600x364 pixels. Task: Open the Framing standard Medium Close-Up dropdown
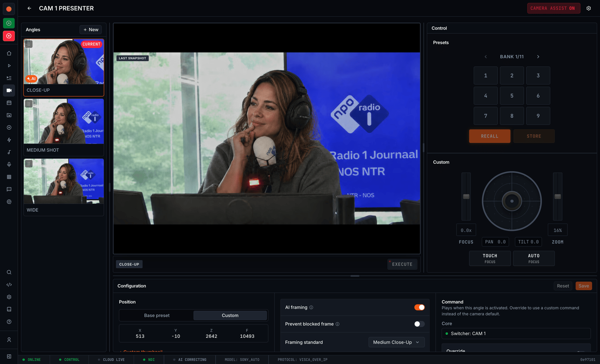click(396, 342)
